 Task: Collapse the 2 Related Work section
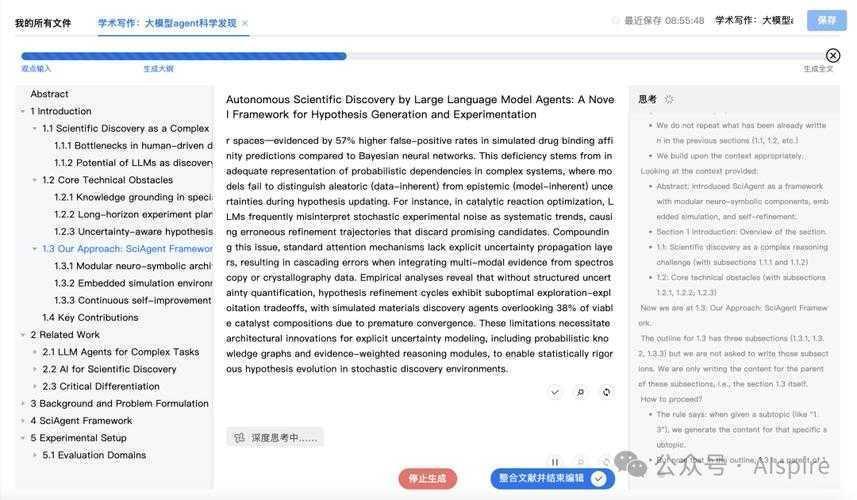click(x=22, y=335)
